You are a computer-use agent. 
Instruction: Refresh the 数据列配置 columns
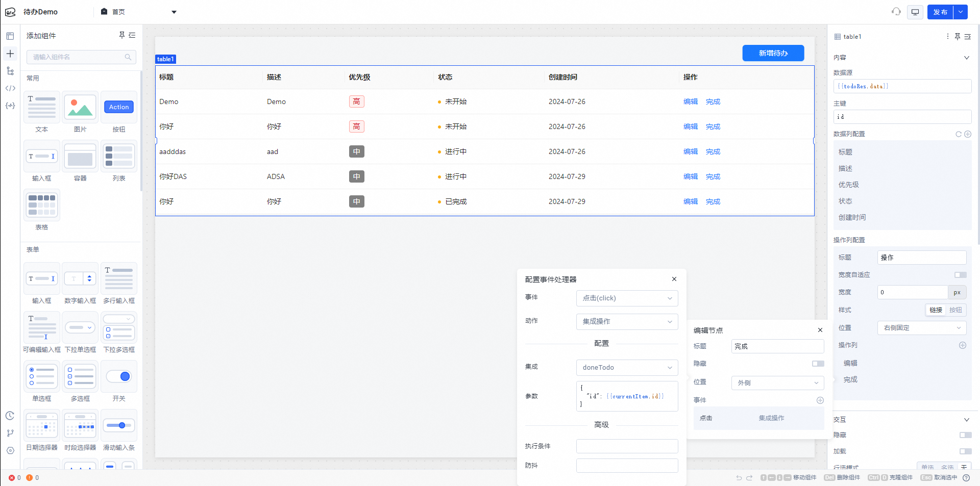959,134
